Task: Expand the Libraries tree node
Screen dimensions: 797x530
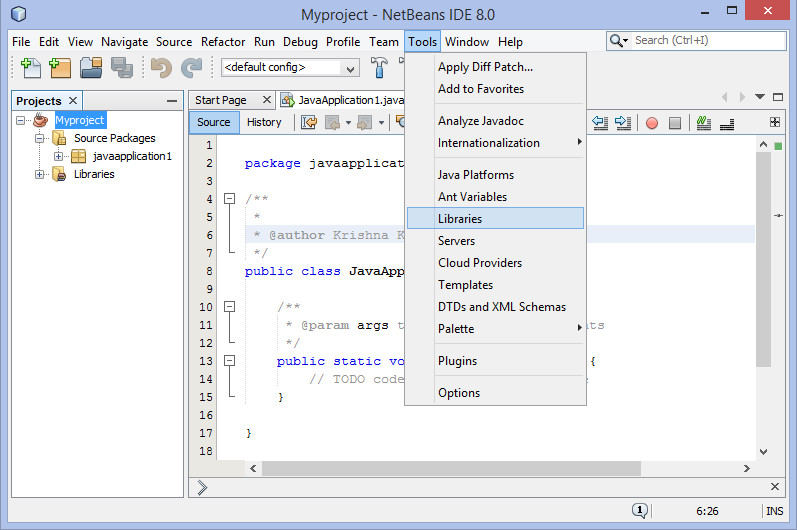Action: tap(41, 174)
